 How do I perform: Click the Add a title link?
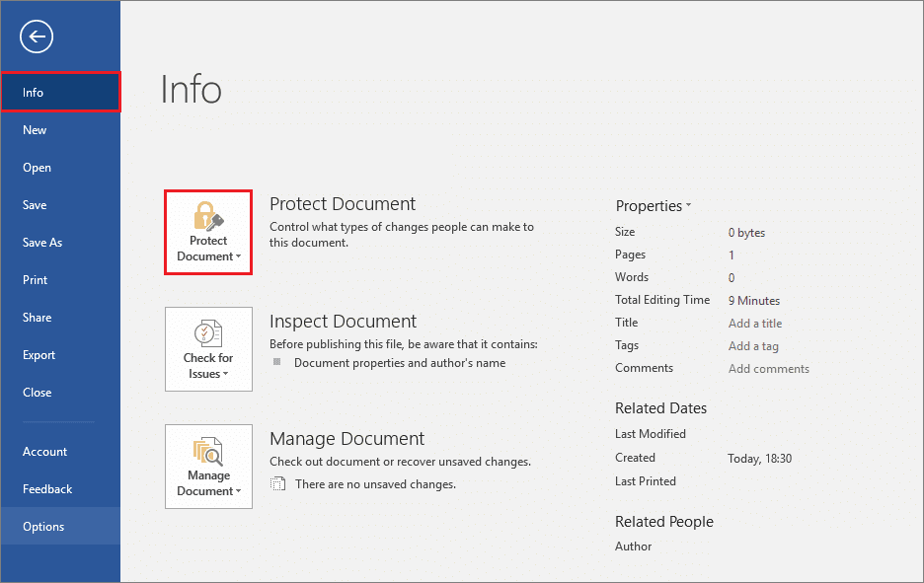click(x=754, y=323)
